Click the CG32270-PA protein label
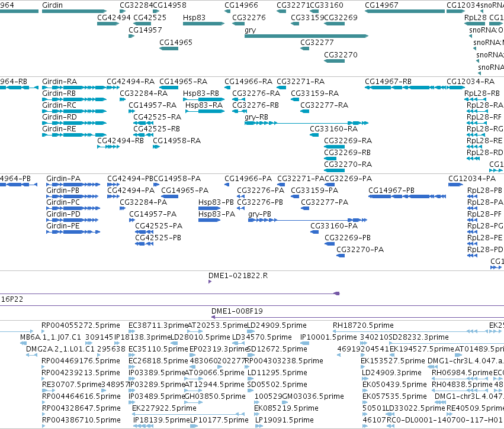The height and width of the screenshot is (429, 504). click(x=360, y=250)
